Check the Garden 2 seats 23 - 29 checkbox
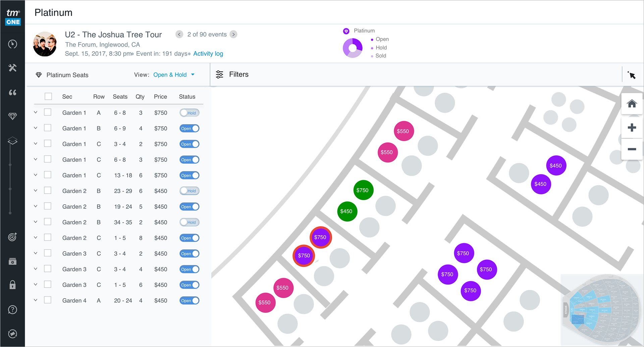The image size is (644, 347). (x=48, y=190)
